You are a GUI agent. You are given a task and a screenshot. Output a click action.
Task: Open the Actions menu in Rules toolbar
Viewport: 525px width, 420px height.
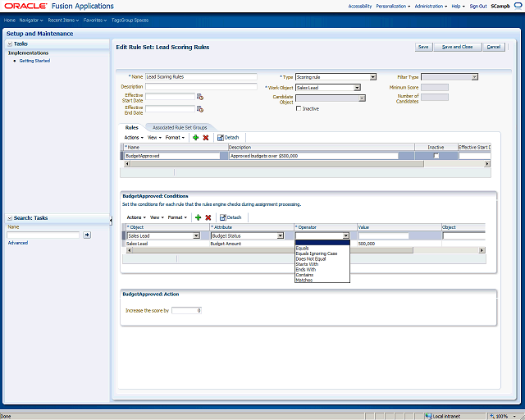134,137
